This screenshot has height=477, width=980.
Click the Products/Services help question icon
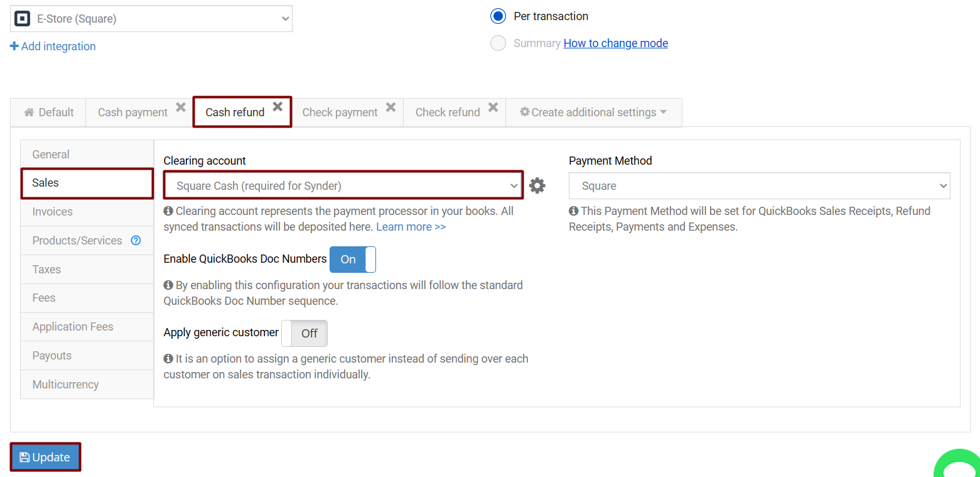coord(136,240)
